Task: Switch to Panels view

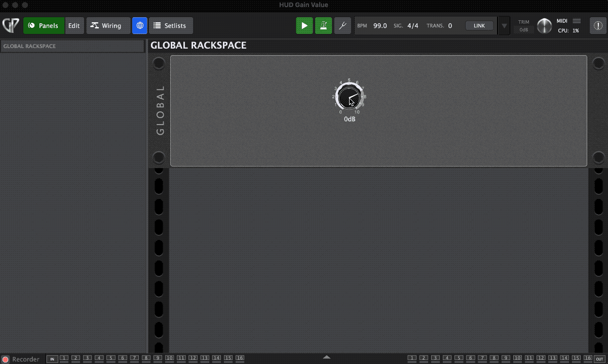Action: (44, 26)
